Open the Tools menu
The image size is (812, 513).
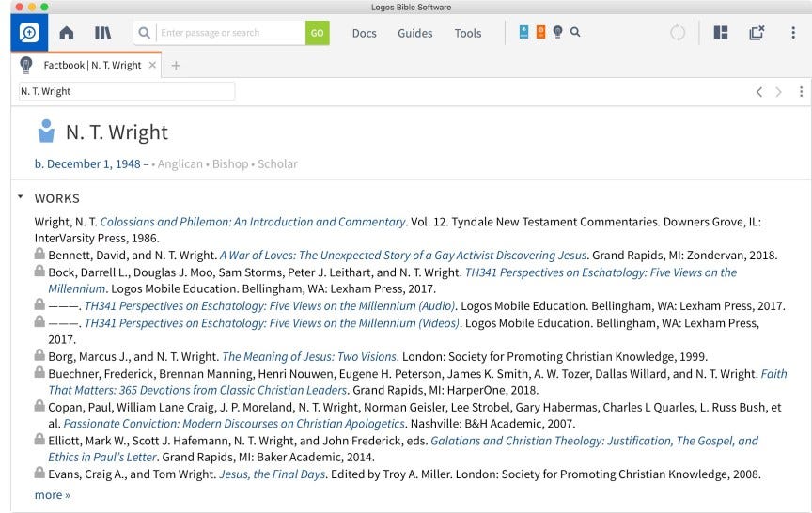[468, 33]
